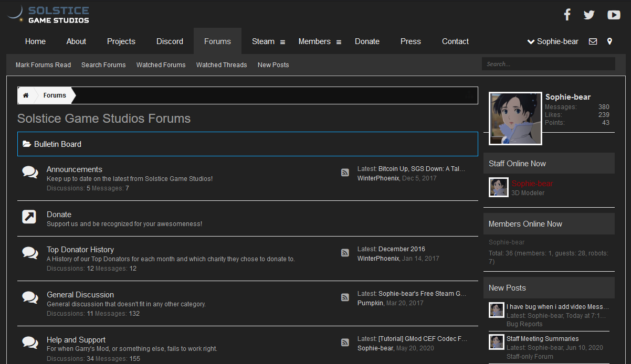
Task: Click the alerts icon beside the inbox envelope
Action: pos(609,41)
